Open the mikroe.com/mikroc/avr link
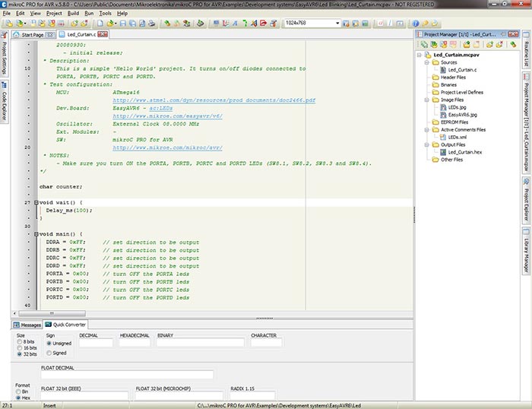The height and width of the screenshot is (409, 532). pyautogui.click(x=168, y=147)
